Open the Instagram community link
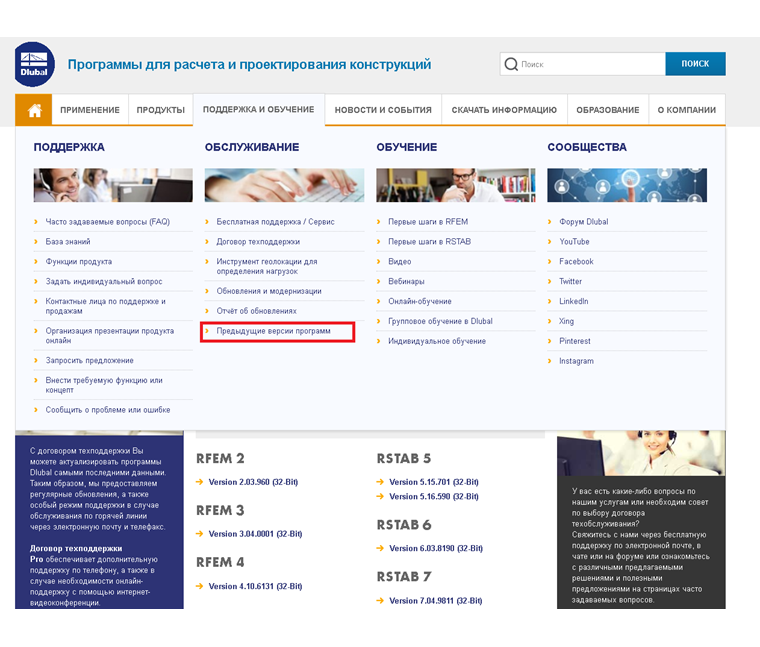 [576, 361]
